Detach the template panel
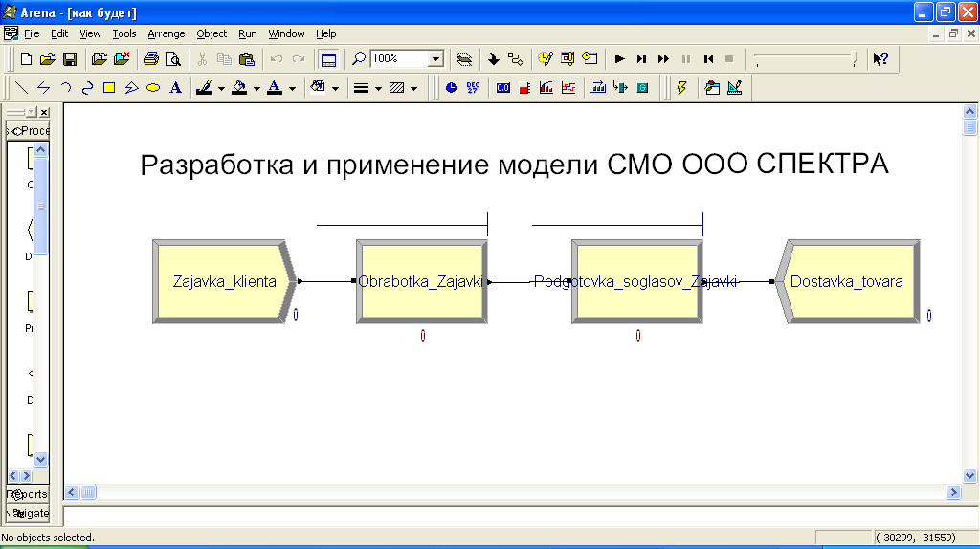The width and height of the screenshot is (980, 549). point(122,58)
